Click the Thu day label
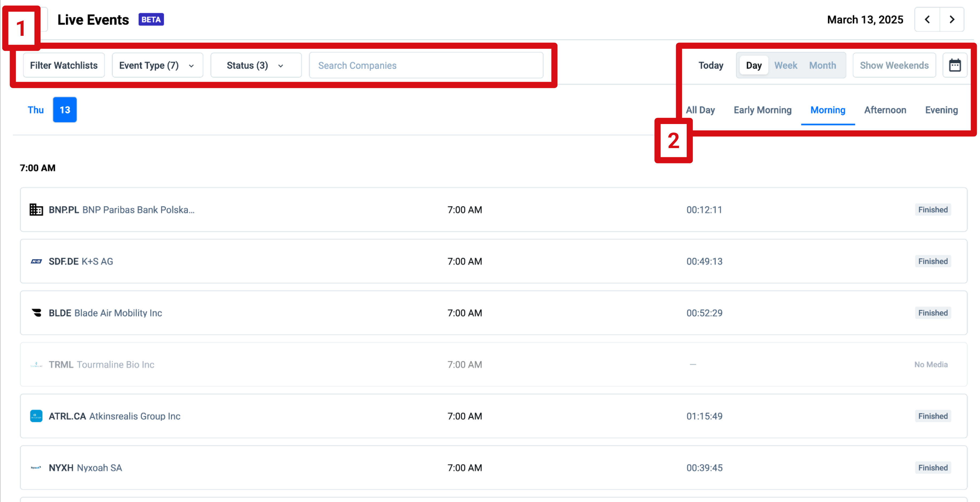The width and height of the screenshot is (980, 502). point(36,110)
